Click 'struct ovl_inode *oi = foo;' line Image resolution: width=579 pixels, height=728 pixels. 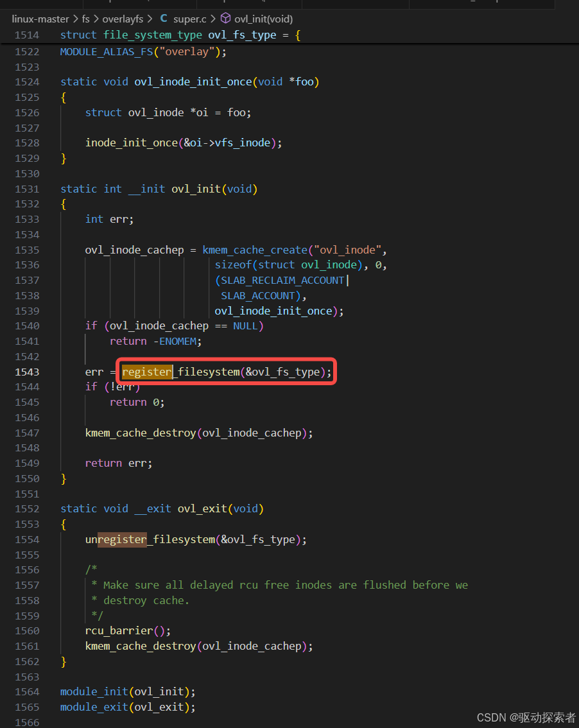coord(168,112)
